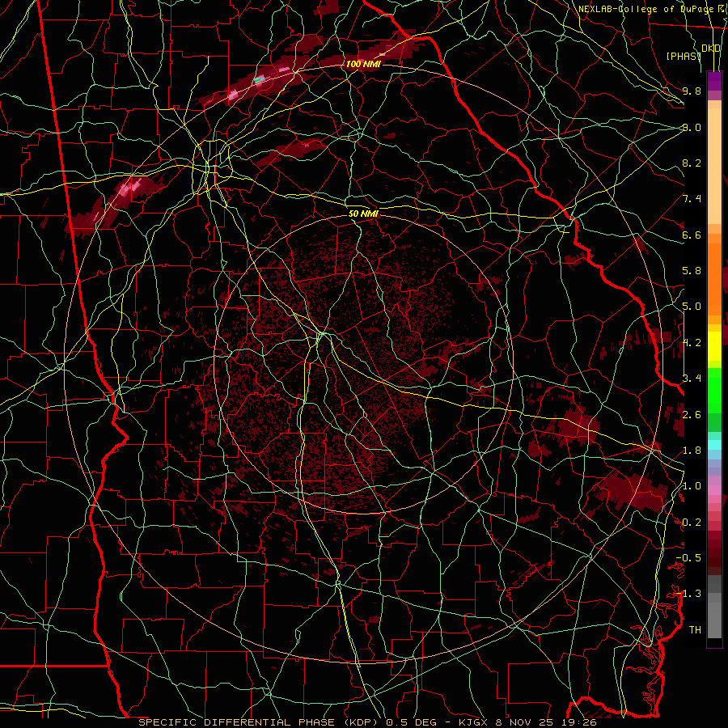Click the Specific Differential Phase title caption
The width and height of the screenshot is (728, 728).
(367, 722)
